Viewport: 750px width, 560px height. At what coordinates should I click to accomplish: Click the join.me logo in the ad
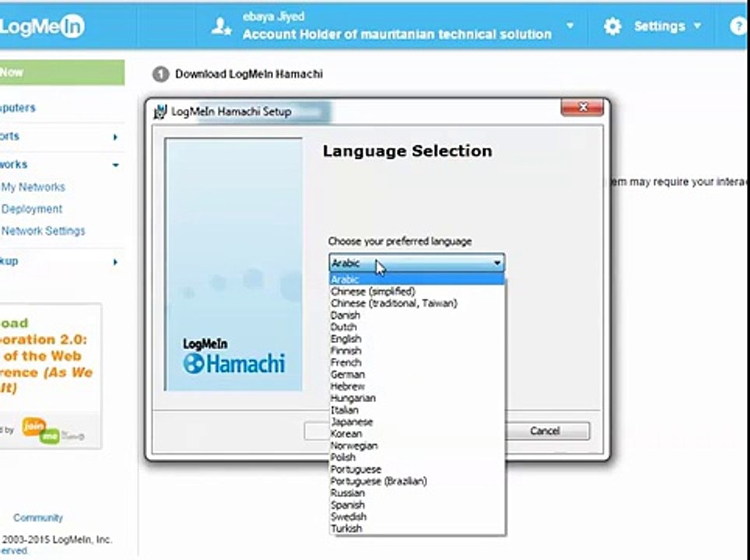[x=41, y=430]
